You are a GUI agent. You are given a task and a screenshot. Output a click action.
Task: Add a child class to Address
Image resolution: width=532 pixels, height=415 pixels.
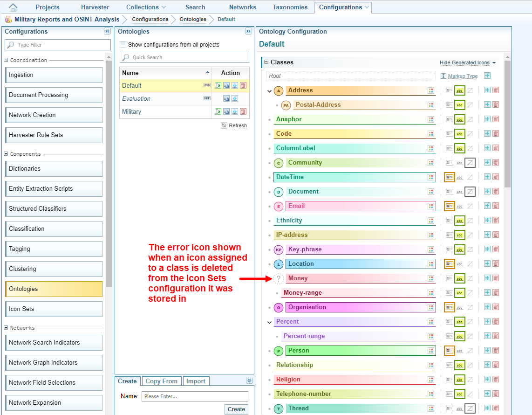click(x=487, y=90)
